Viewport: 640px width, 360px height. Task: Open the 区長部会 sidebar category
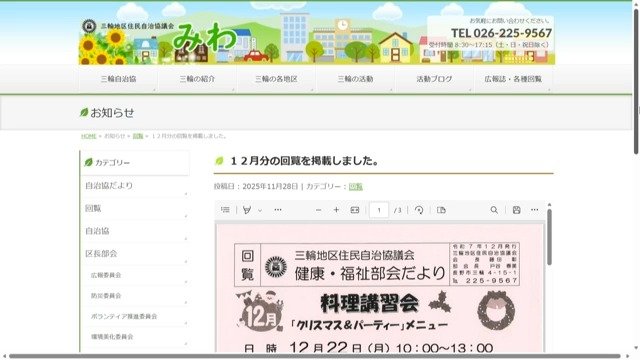coord(135,253)
